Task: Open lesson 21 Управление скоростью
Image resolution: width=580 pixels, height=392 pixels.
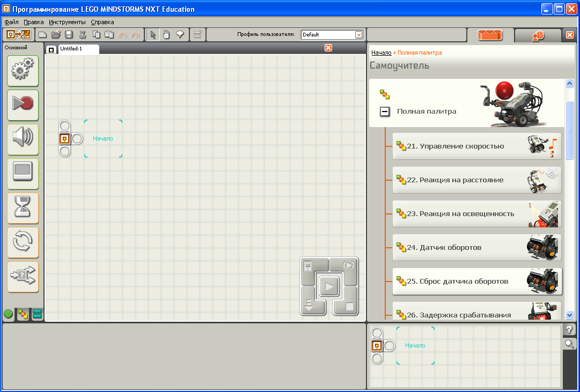Action: tap(477, 146)
